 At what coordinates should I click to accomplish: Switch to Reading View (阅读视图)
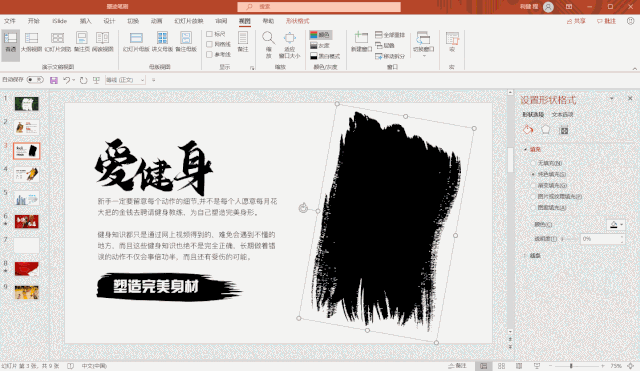(102, 42)
